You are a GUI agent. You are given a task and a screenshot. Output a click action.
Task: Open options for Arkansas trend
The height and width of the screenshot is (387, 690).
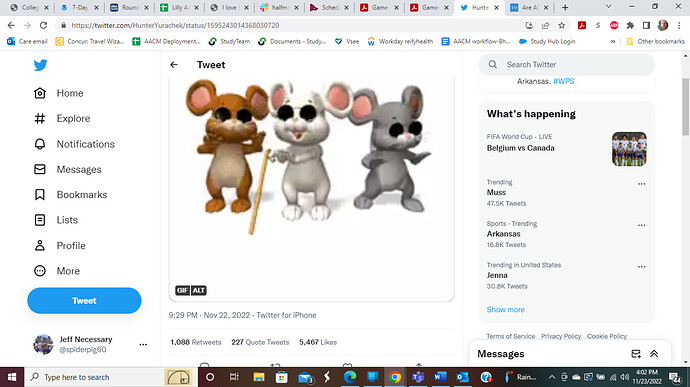click(642, 225)
